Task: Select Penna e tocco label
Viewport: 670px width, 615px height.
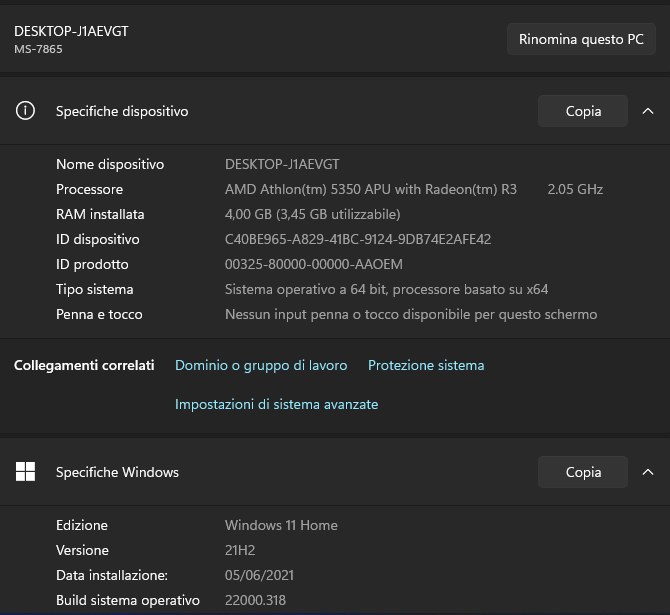Action: pos(99,315)
